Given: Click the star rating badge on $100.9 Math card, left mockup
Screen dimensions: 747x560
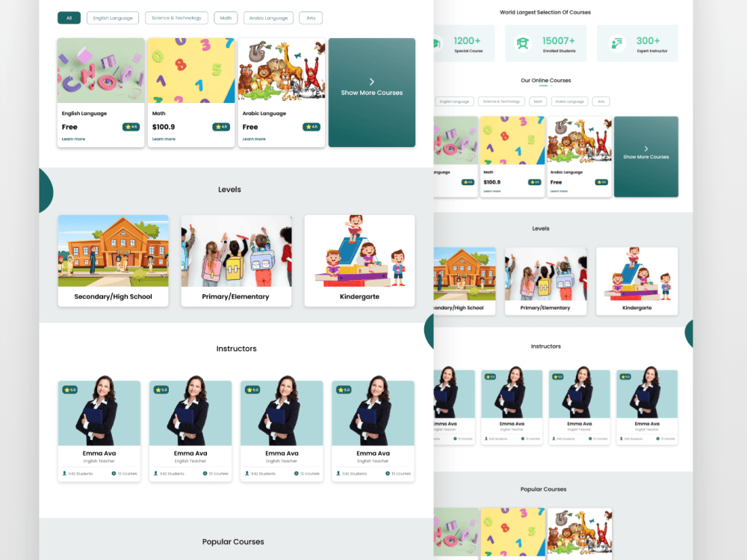Looking at the screenshot, I should click(221, 127).
